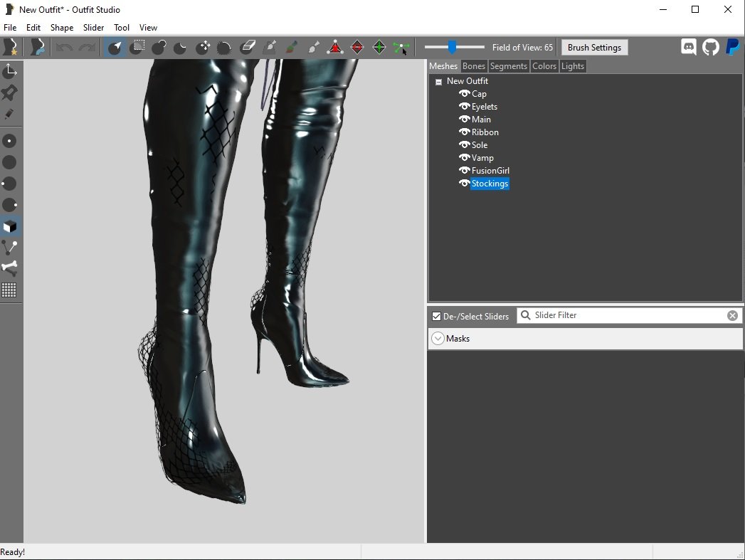Hide the Stockings mesh via eye icon
The image size is (745, 560).
(x=464, y=184)
